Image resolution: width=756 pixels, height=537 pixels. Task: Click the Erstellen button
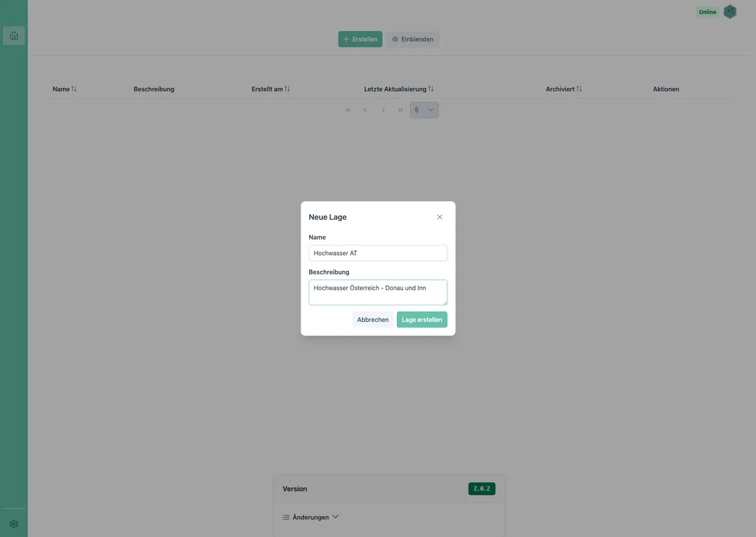point(360,39)
